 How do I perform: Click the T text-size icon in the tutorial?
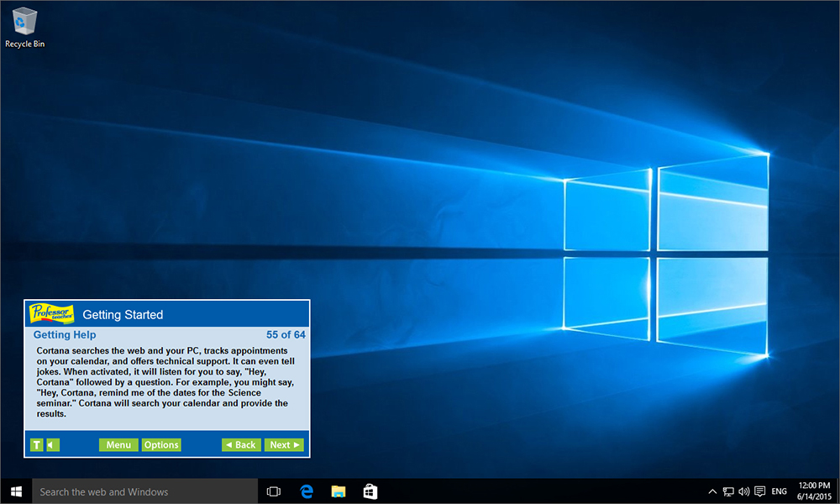click(35, 444)
